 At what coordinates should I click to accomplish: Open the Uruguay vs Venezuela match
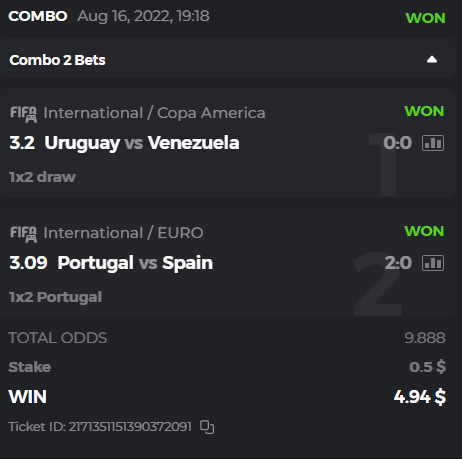click(x=142, y=143)
